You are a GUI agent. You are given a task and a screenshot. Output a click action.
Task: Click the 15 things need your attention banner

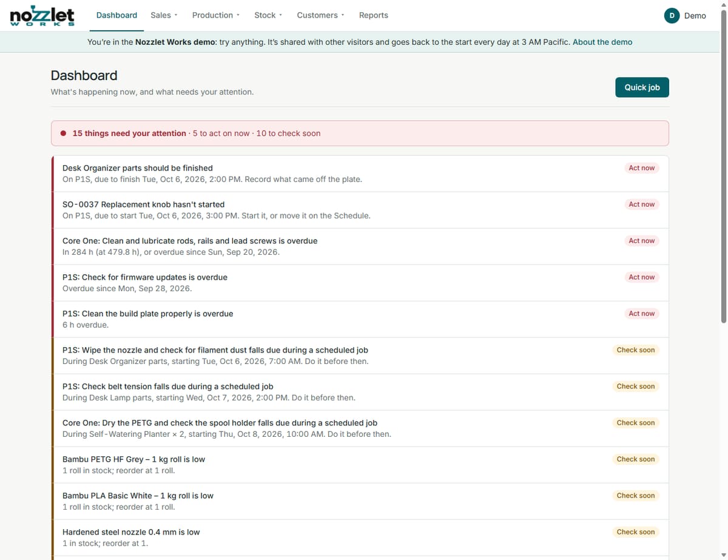coord(360,133)
